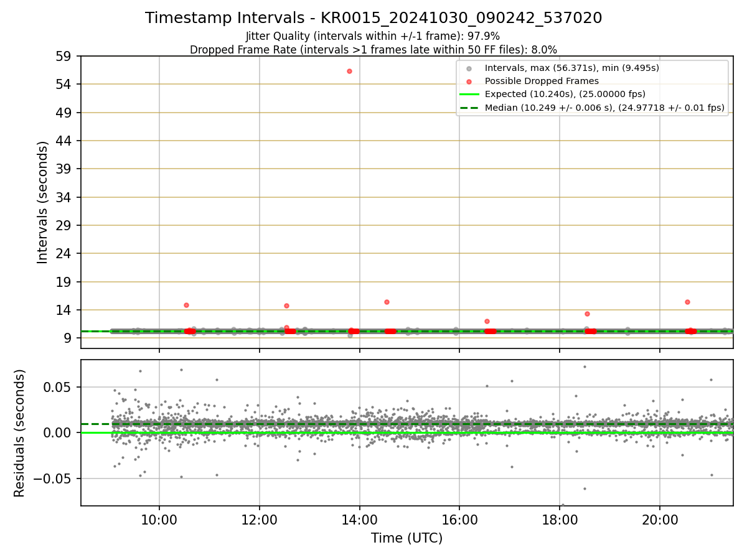Viewport: 747px width, 560px height.
Task: Click the 56-second outlier red point near 13:48
Action: (349, 71)
